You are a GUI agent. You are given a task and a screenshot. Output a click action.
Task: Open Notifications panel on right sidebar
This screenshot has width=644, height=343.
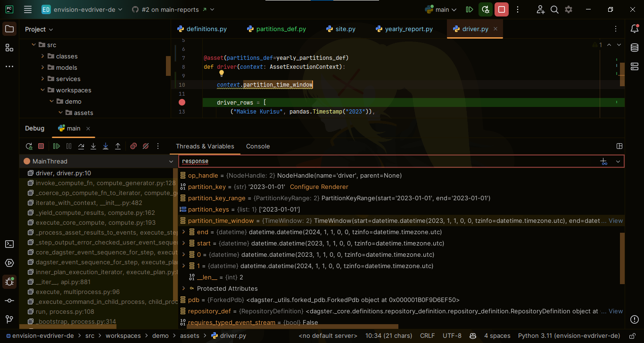pos(635,29)
